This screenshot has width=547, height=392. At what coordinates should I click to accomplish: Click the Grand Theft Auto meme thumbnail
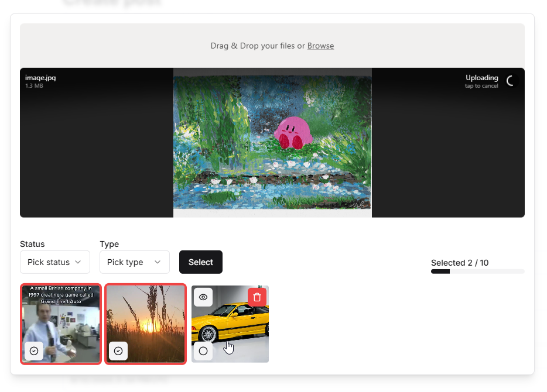coord(61,324)
